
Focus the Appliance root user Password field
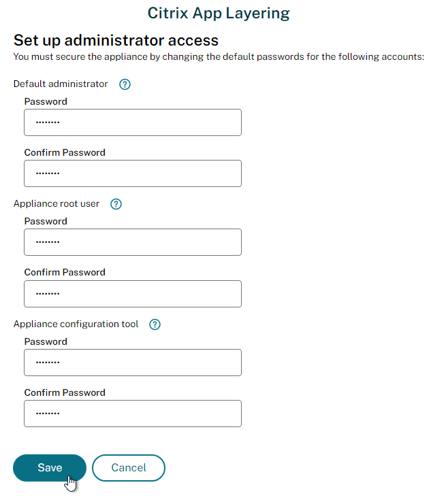133,242
